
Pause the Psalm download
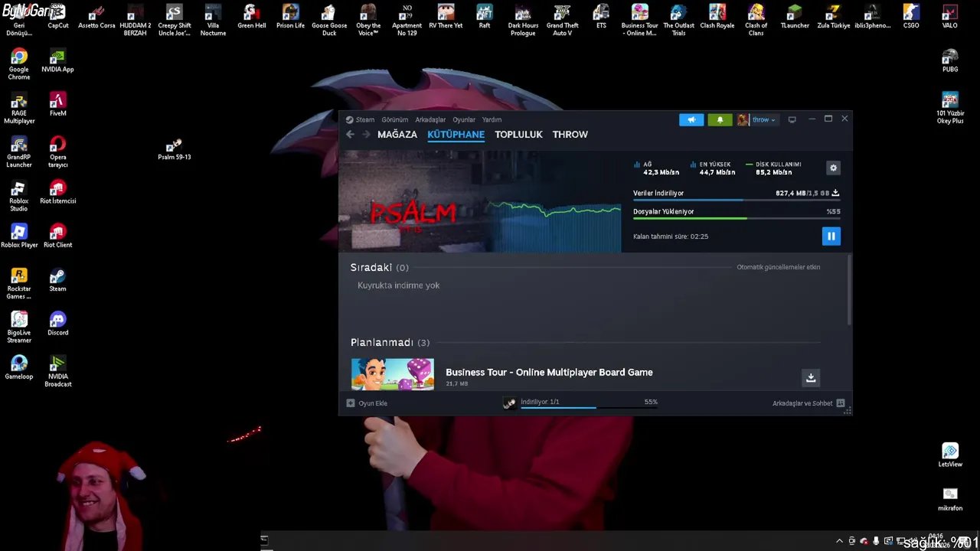pos(831,236)
